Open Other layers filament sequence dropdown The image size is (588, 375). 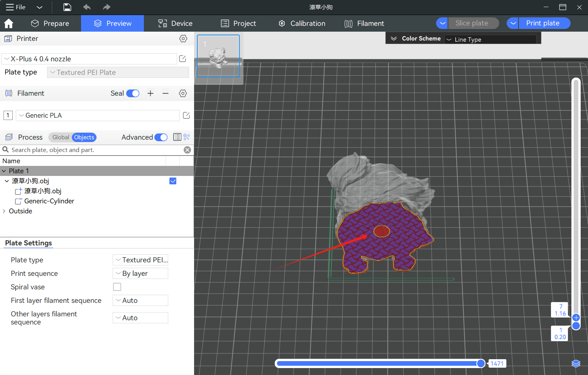[140, 318]
